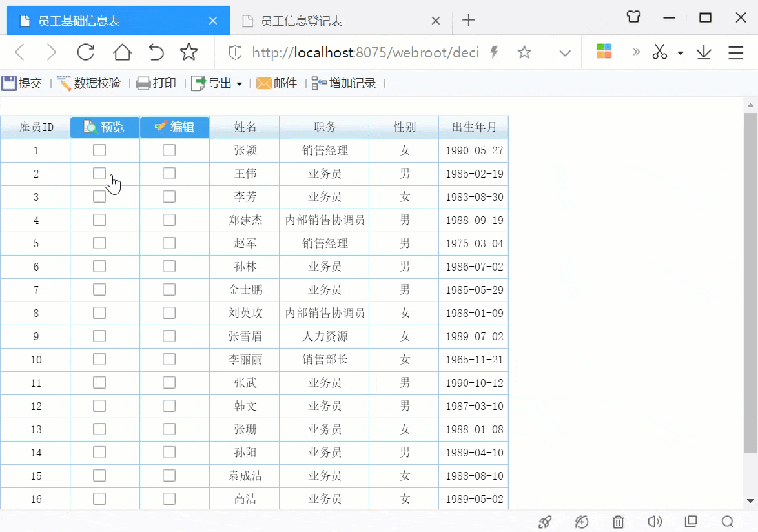Click the 雇员ID column header
The height and width of the screenshot is (532, 758).
36,127
